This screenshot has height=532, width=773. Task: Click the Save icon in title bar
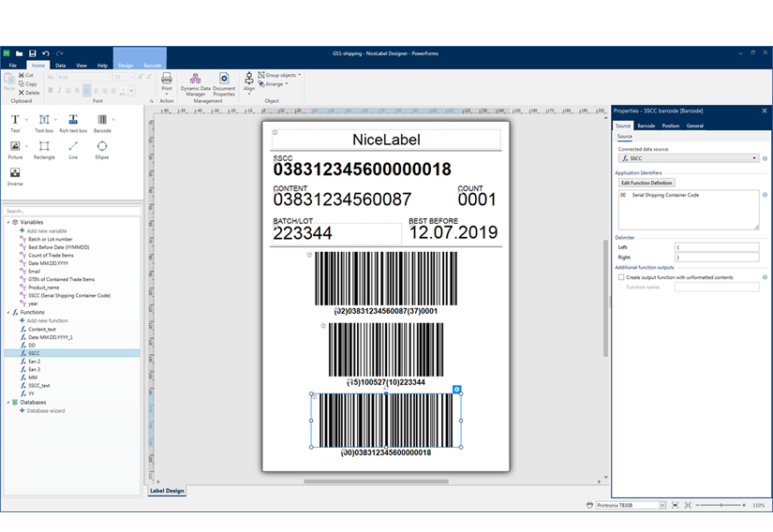click(33, 53)
